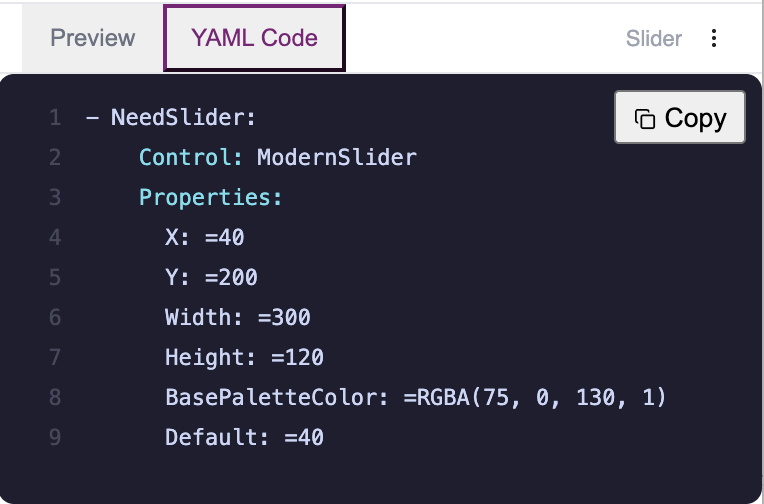Viewport: 764px width, 504px height.
Task: Click line number 1 in gutter
Action: click(55, 117)
